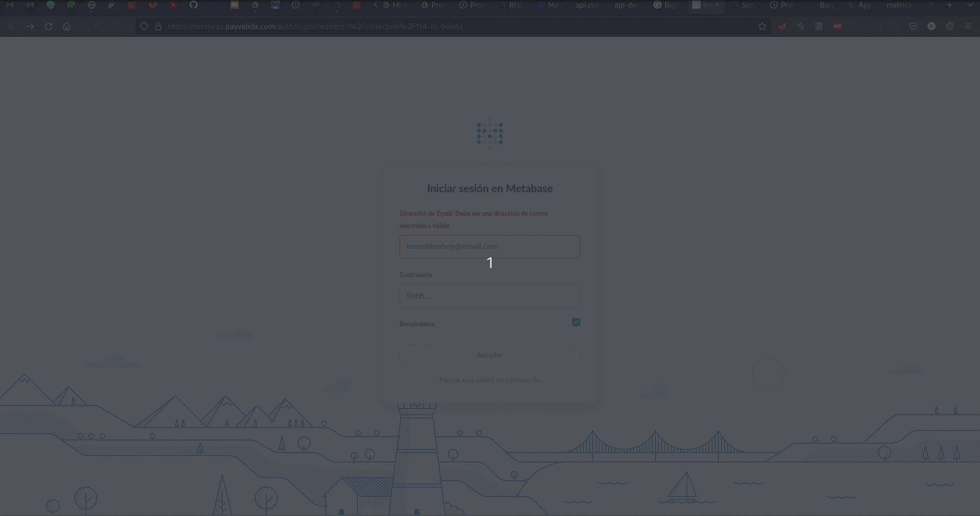This screenshot has width=980, height=516.
Task: Click the Metabase logo
Action: 490,133
